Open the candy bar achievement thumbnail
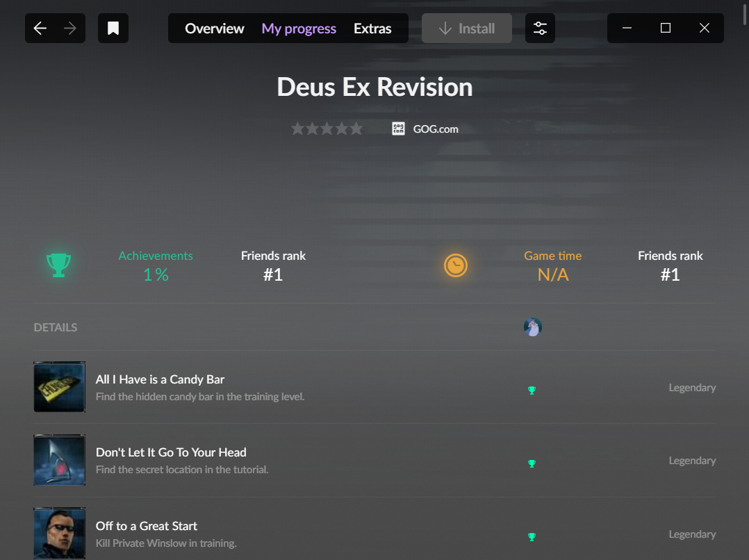 point(60,386)
